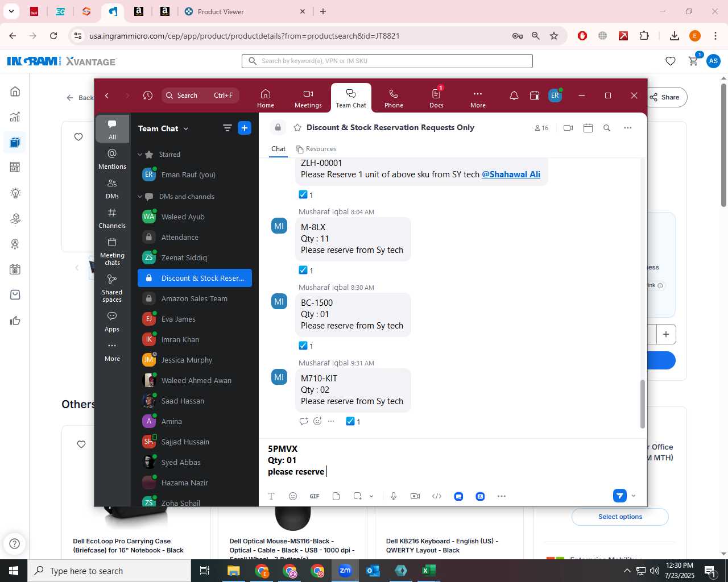Open channel more options ellipsis

627,128
